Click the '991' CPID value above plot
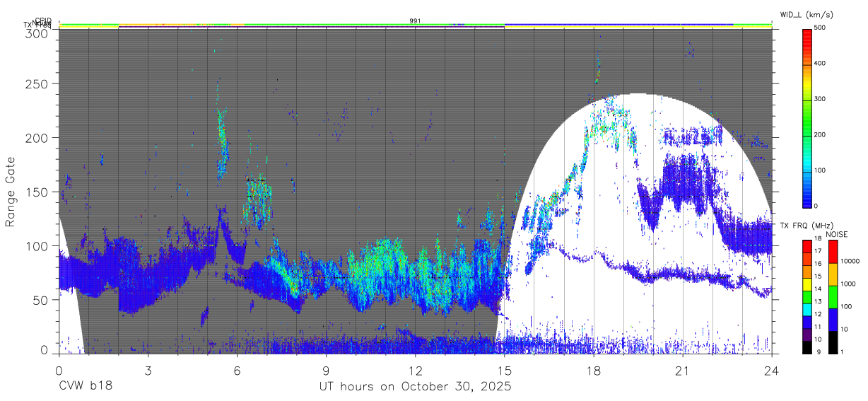Viewport: 868px width, 401px height. click(x=415, y=21)
